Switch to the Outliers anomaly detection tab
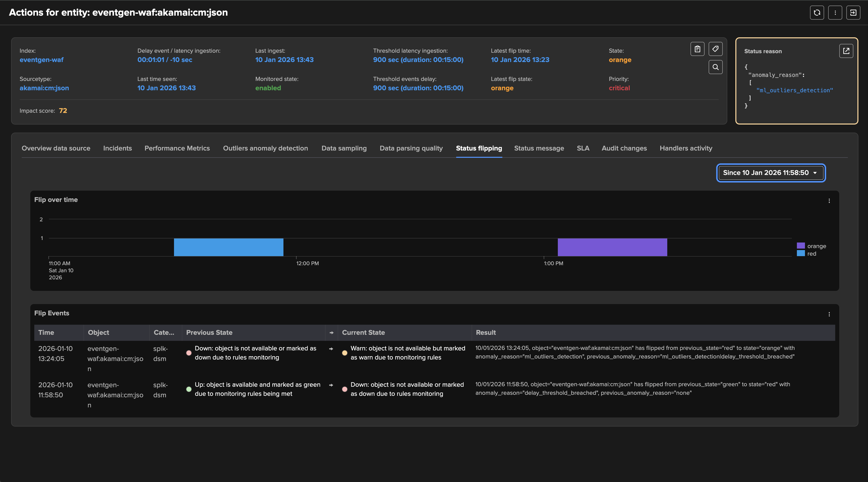868x482 pixels. 265,148
